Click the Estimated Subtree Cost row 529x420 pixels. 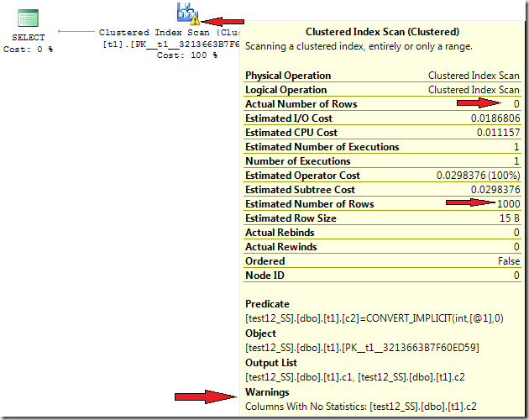pyautogui.click(x=382, y=190)
